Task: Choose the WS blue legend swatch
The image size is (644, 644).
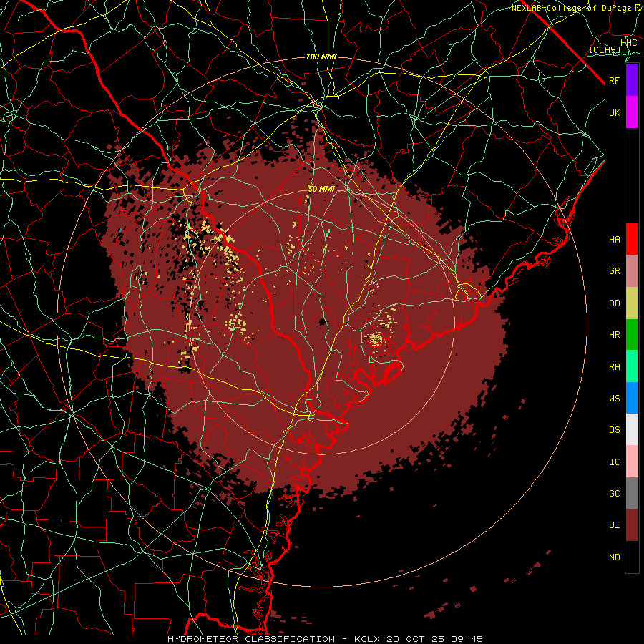Action: pos(632,398)
